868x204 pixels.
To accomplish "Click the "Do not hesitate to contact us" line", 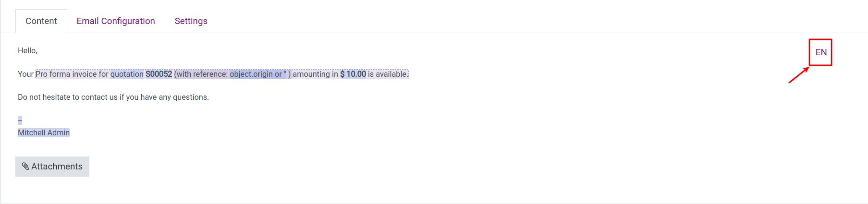I will pos(113,97).
